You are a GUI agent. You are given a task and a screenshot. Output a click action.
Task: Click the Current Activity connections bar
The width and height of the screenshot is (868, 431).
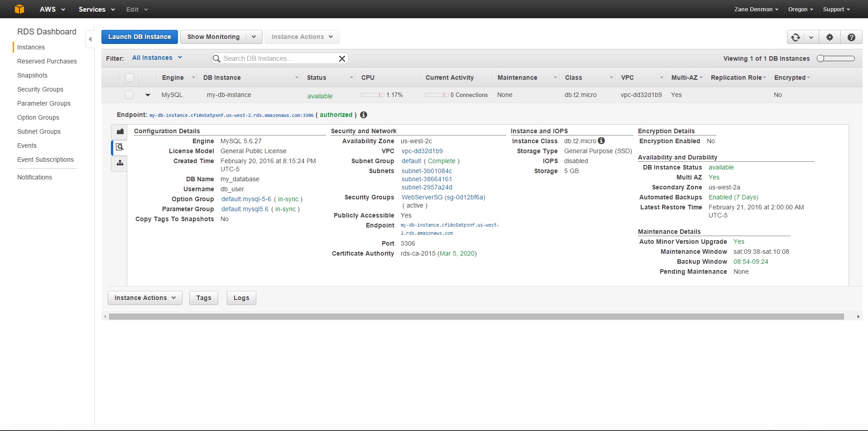[x=437, y=95]
